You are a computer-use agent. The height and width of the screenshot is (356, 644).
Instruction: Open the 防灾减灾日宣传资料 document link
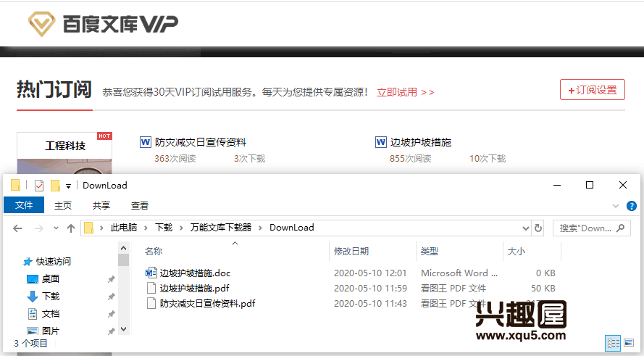pyautogui.click(x=201, y=142)
